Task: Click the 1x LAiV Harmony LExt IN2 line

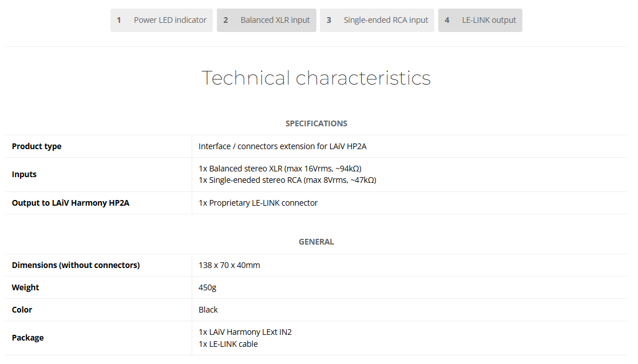Action: 245,332
